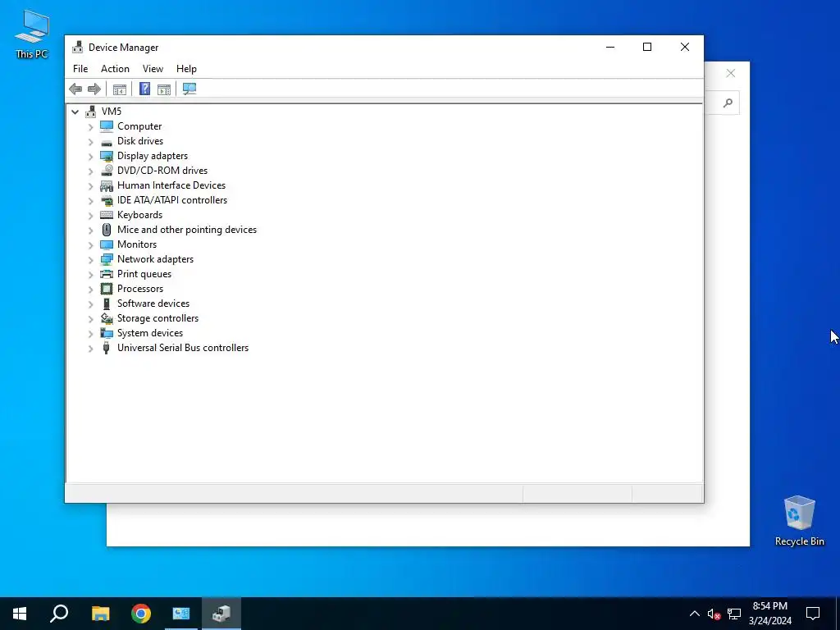
Task: Click the Universal Serial Bus controllers icon
Action: 107,348
